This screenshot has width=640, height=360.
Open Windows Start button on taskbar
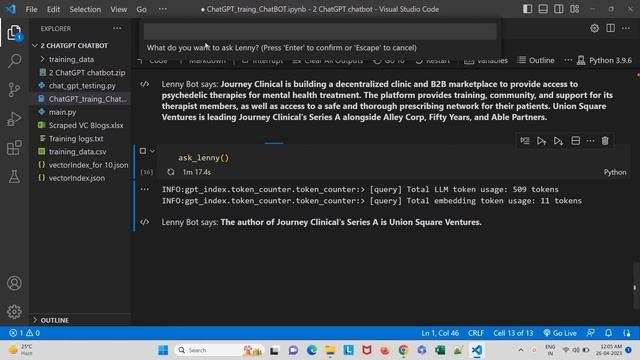(163, 350)
